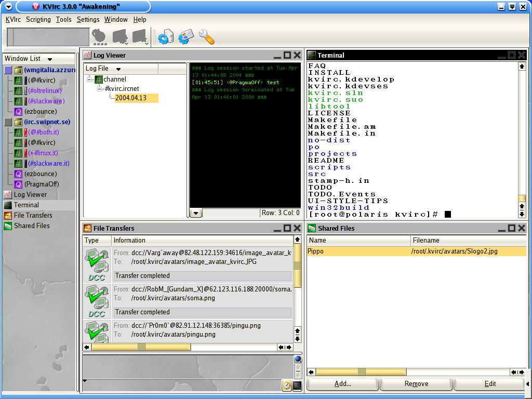Image resolution: width=532 pixels, height=399 pixels.
Task: Open the (+#linux.it) channel window
Action: coord(43,153)
